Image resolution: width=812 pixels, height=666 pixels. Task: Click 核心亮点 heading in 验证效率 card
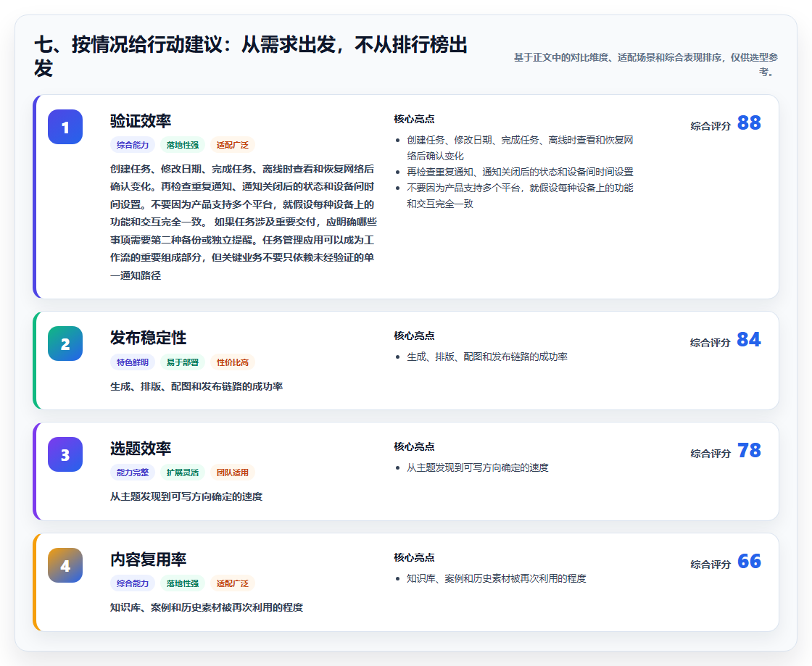click(414, 119)
